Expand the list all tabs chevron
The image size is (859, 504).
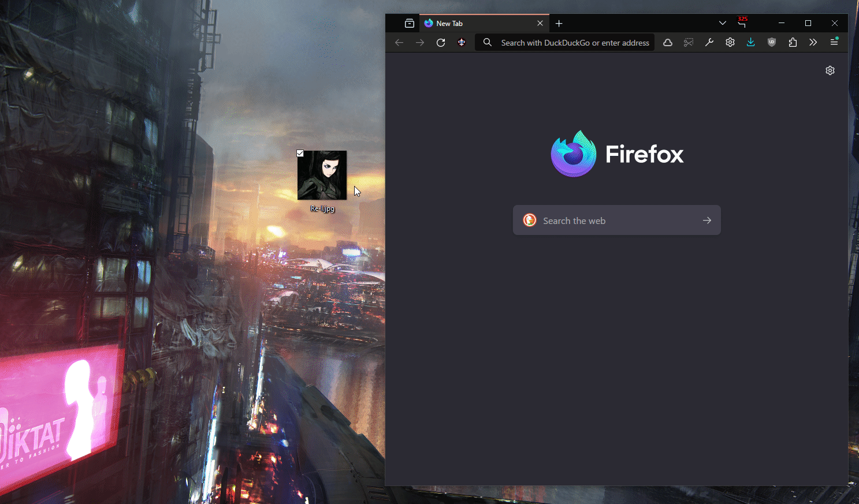[x=722, y=23]
